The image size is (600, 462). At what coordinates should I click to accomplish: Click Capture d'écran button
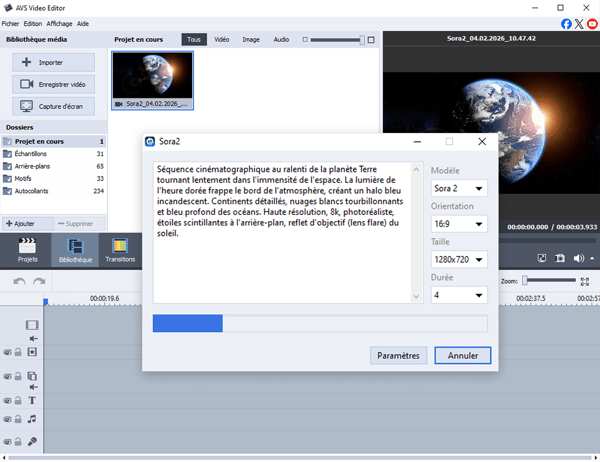(53, 106)
